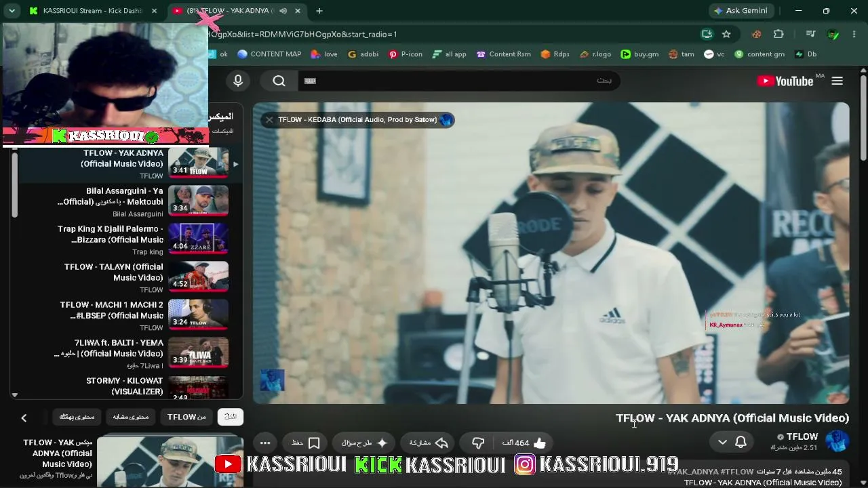Save the video with the حفظ button

[306, 443]
